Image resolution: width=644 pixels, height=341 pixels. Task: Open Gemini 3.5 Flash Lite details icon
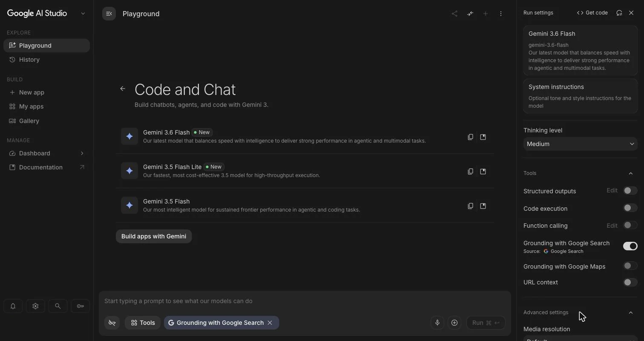[x=483, y=172]
